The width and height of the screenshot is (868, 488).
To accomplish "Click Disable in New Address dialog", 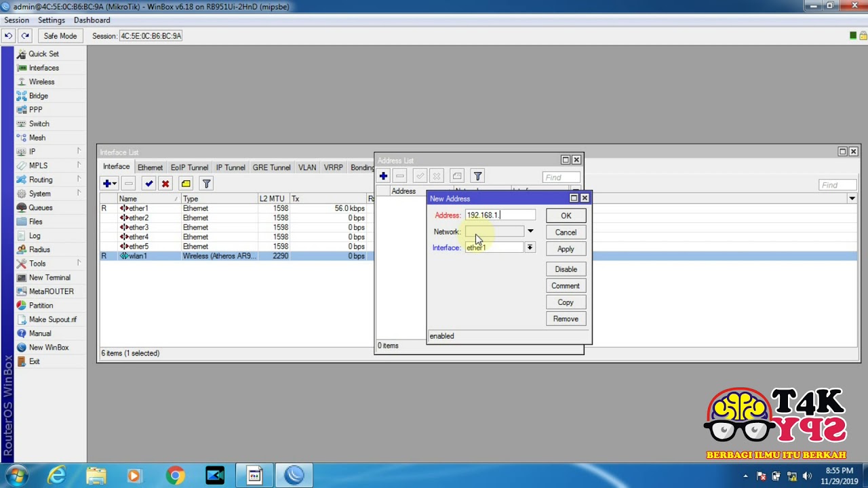I will [566, 269].
